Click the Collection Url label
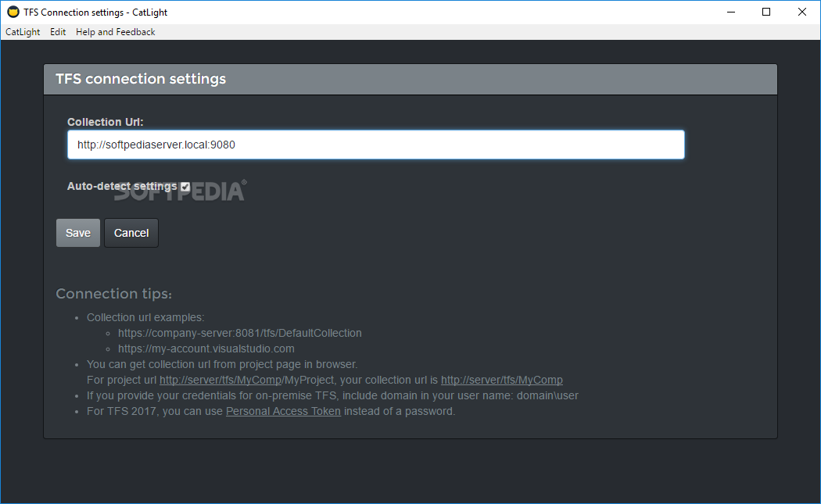The width and height of the screenshot is (821, 504). pyautogui.click(x=106, y=122)
